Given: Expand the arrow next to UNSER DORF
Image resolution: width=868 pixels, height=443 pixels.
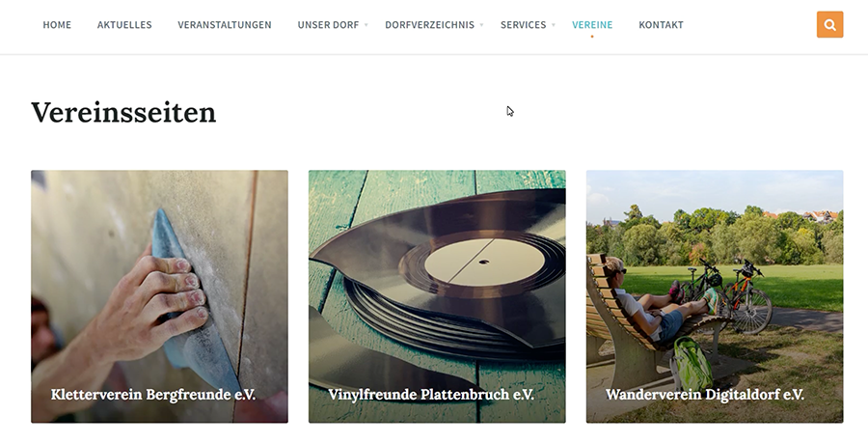Looking at the screenshot, I should tap(366, 25).
